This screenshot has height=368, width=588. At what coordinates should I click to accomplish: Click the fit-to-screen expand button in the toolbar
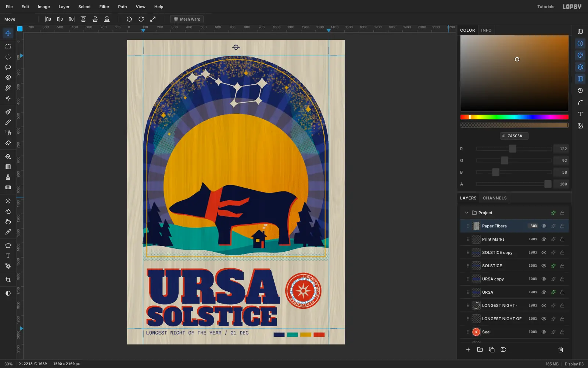pos(153,19)
